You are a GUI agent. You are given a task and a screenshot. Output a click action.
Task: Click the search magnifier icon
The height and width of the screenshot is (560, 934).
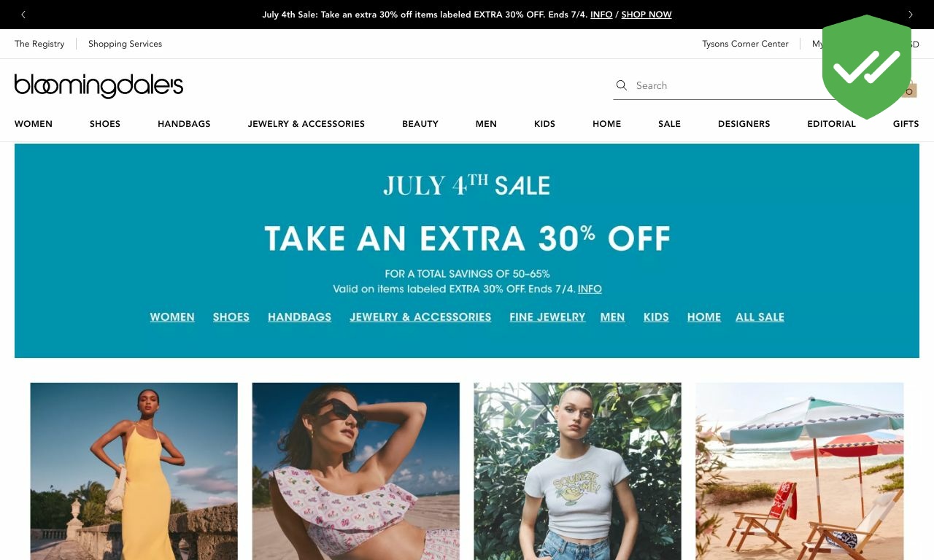tap(622, 85)
